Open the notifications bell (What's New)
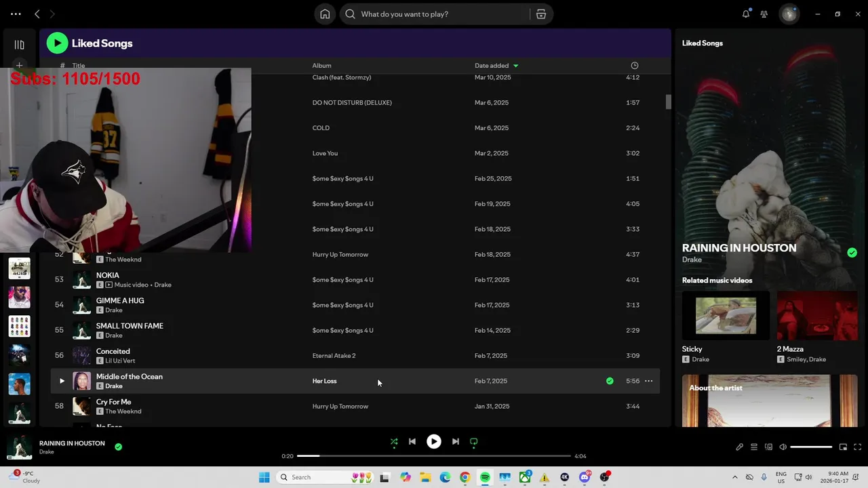The height and width of the screenshot is (488, 868). pyautogui.click(x=746, y=14)
